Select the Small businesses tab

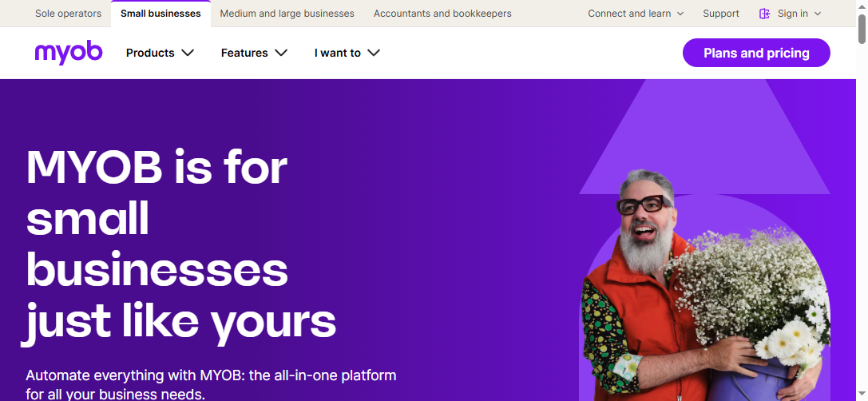161,14
